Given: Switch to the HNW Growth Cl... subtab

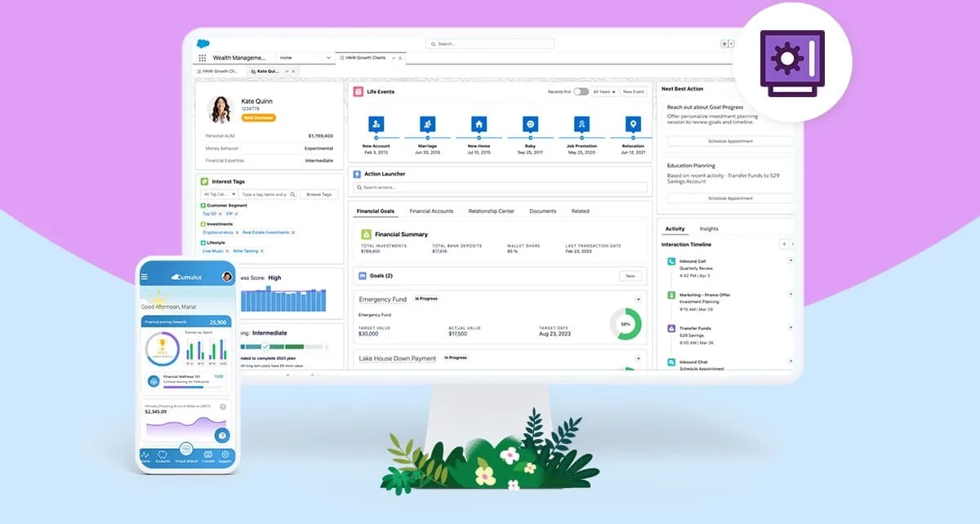Looking at the screenshot, I should 219,71.
